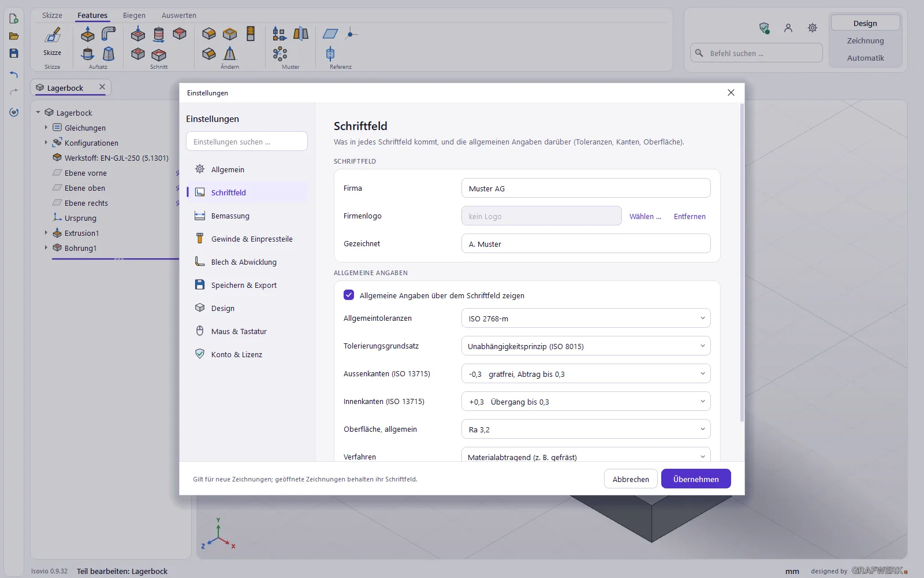Open the Innenkanten (ISO 13715) dropdown
Viewport: 924px width, 578px height.
pos(586,401)
